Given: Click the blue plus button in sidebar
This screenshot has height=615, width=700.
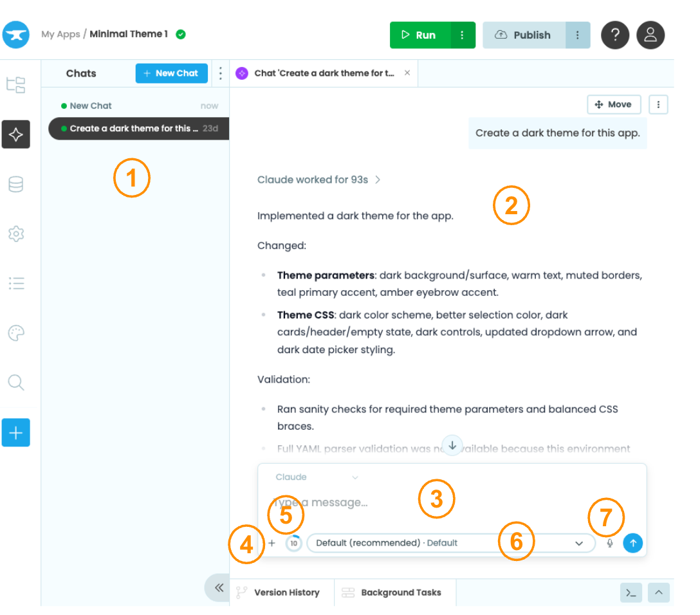Looking at the screenshot, I should point(16,432).
